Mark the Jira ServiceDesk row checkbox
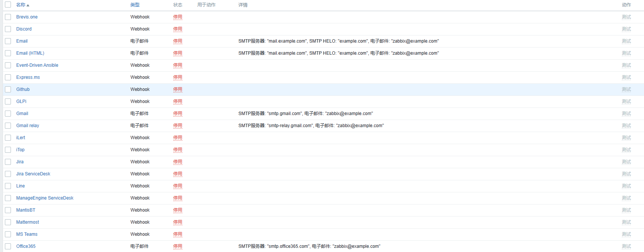Screen dimensions: 644x252 coord(8,174)
